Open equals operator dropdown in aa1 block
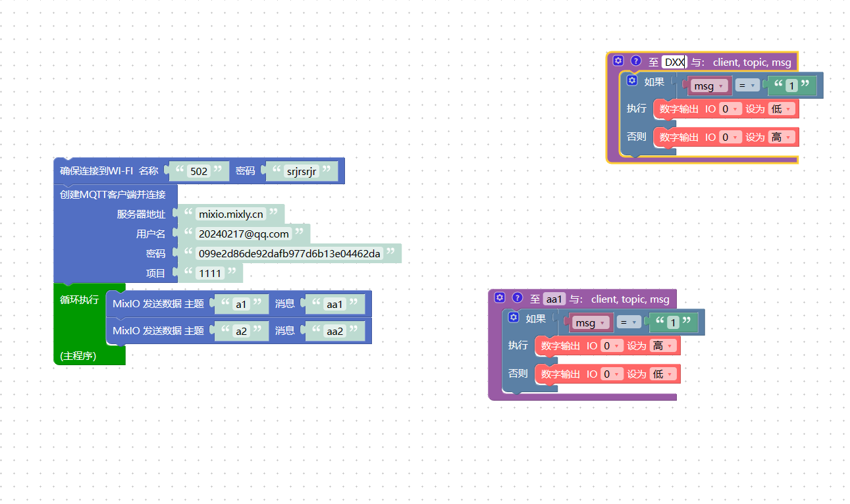Viewport: 850px width, 504px height. coord(627,322)
